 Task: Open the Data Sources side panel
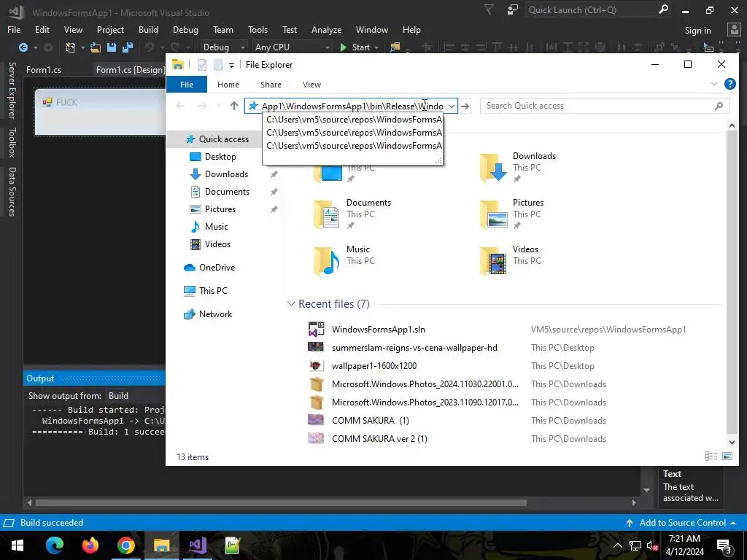[12, 192]
